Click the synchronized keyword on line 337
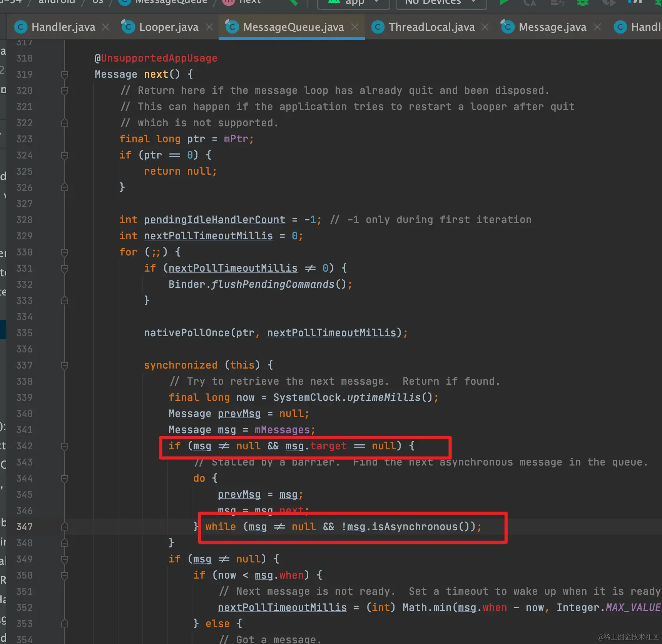This screenshot has height=644, width=662. [181, 365]
